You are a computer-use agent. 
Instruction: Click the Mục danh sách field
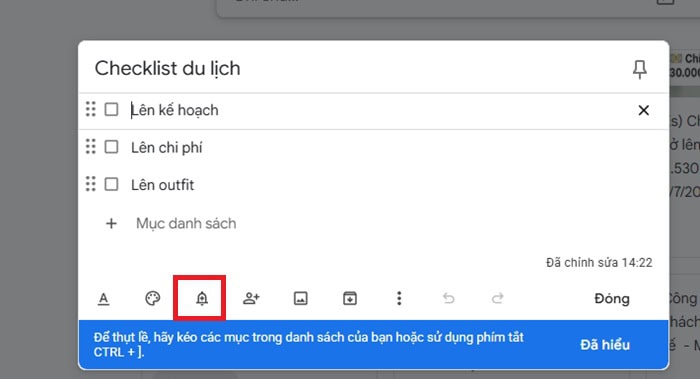pos(186,223)
